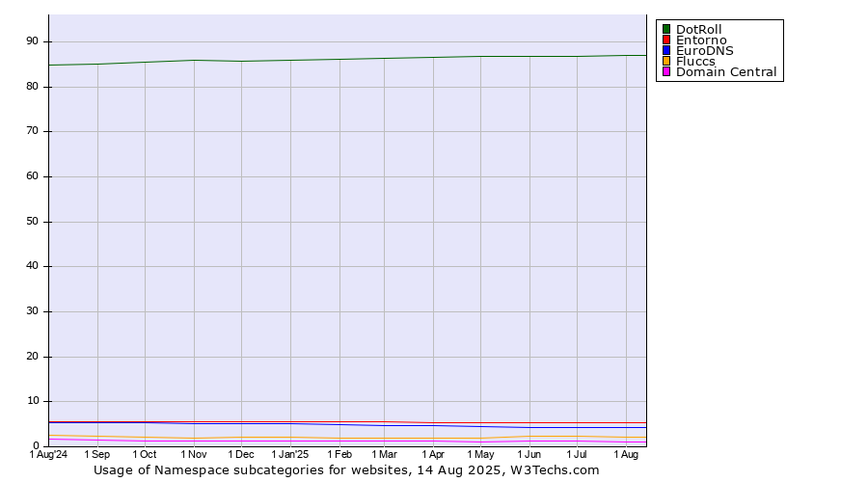The height and width of the screenshot is (482, 868).
Task: Click the 50 value on y-axis
Action: coord(32,222)
